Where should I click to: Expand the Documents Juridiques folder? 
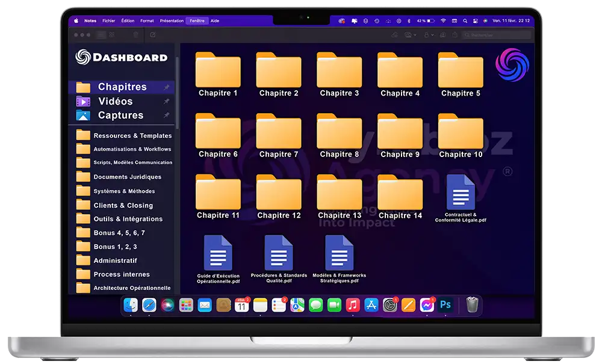127,177
